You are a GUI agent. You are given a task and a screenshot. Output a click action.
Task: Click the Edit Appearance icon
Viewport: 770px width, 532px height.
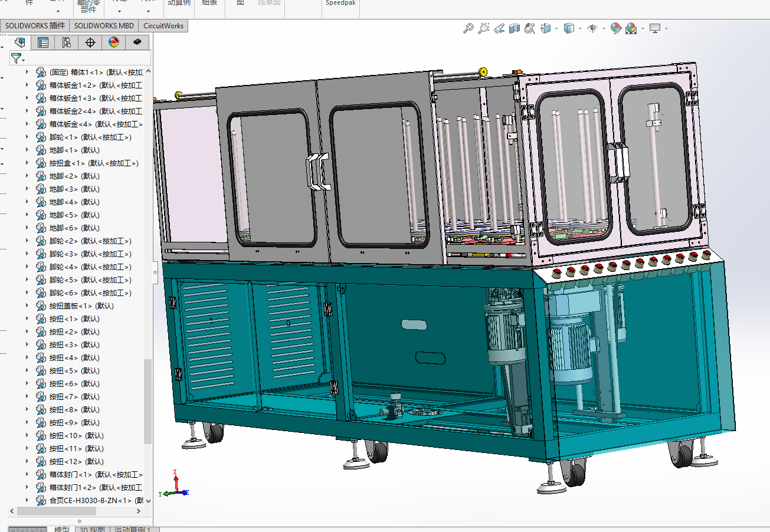[x=615, y=28]
